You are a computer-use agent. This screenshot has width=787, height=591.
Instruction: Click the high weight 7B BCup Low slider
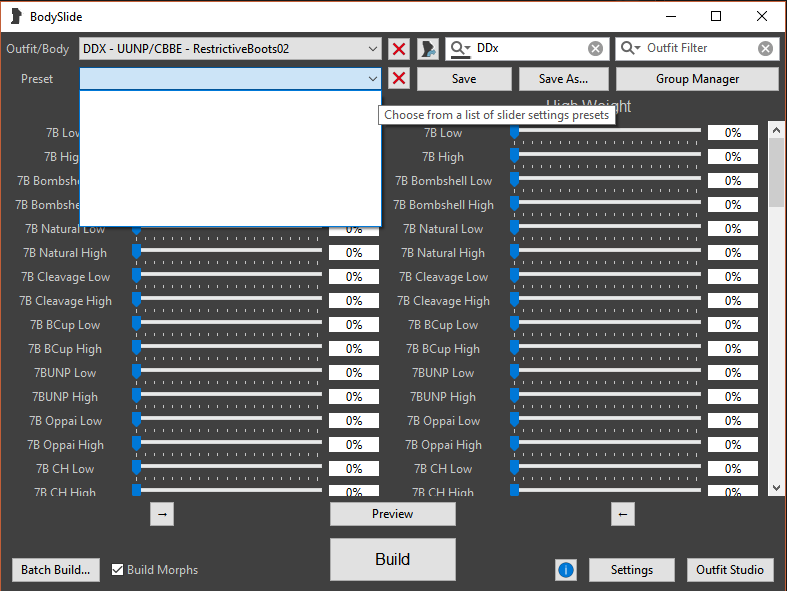[x=606, y=325]
